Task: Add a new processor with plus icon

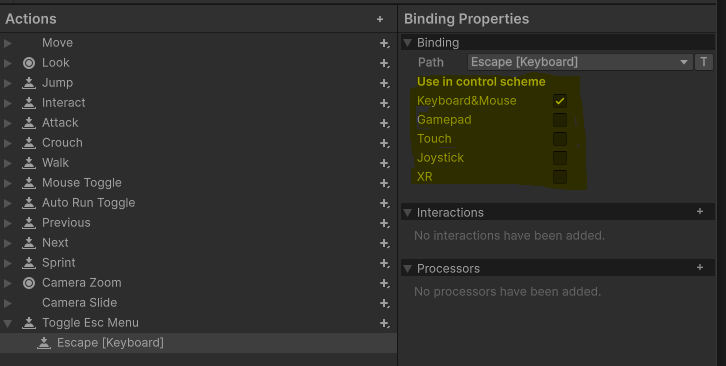Action: click(x=700, y=267)
